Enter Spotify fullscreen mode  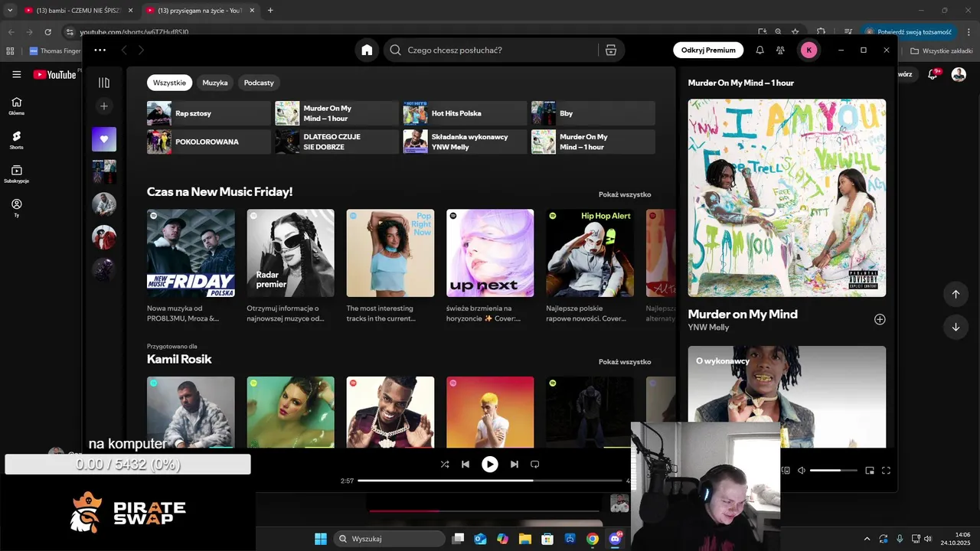pyautogui.click(x=887, y=471)
